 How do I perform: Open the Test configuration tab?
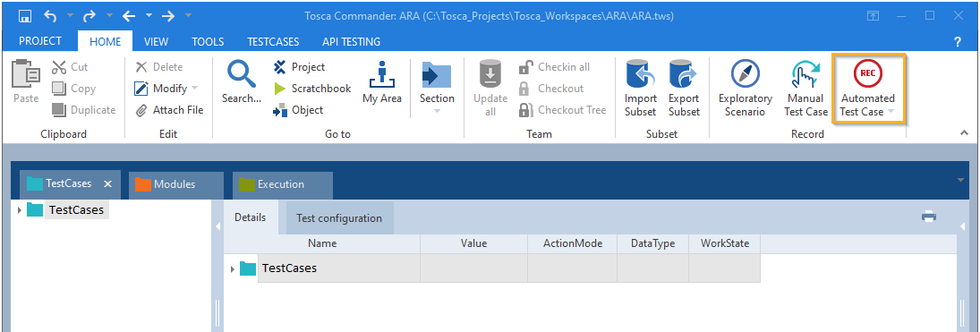coord(339,218)
